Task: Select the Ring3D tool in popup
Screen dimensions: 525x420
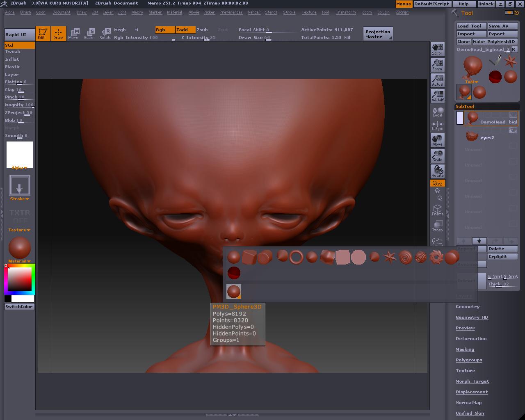Action: [x=296, y=257]
